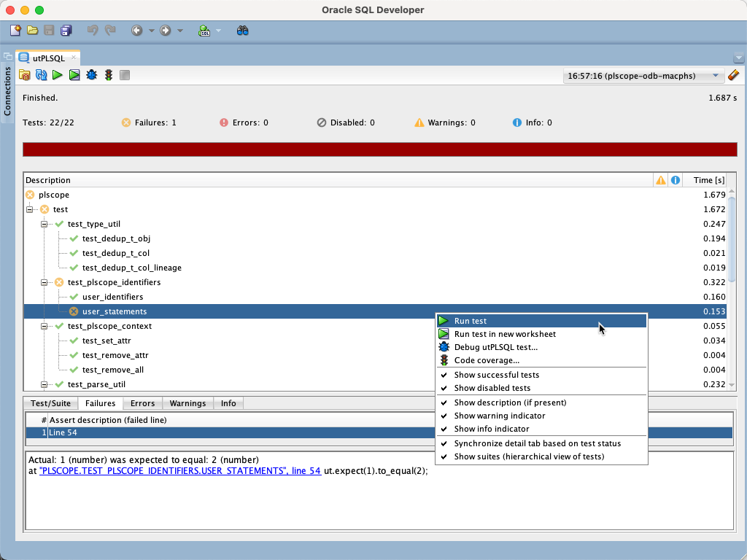Run tests in new worksheet from the toolbar
This screenshot has width=747, height=560.
click(74, 74)
